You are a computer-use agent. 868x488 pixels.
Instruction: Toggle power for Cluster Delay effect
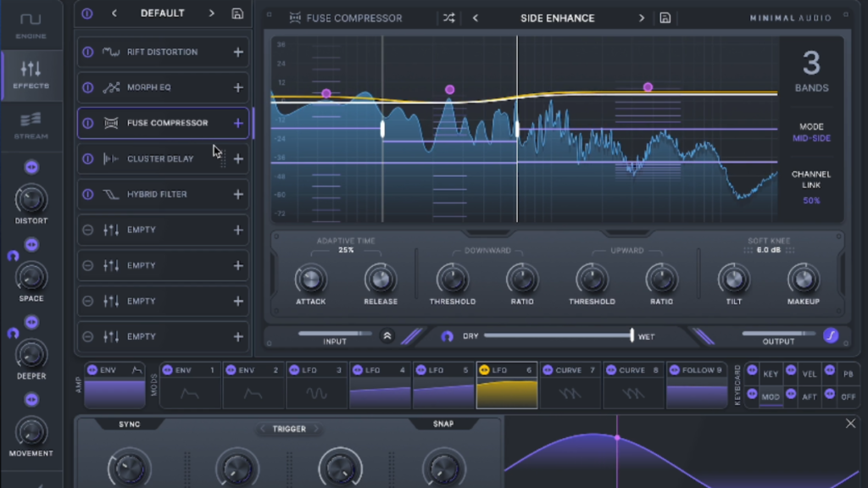point(88,158)
